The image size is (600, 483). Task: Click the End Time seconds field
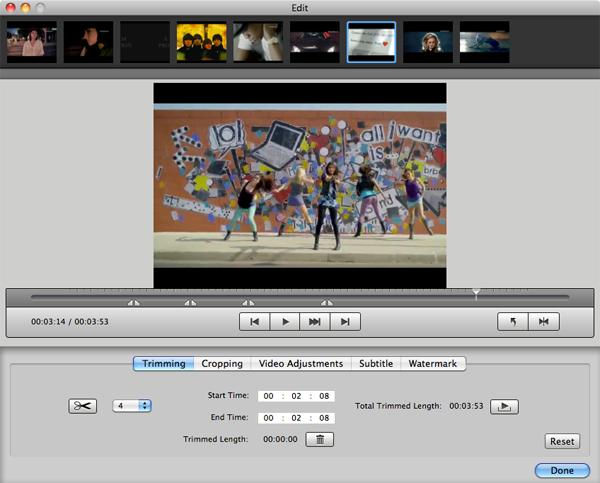(324, 418)
